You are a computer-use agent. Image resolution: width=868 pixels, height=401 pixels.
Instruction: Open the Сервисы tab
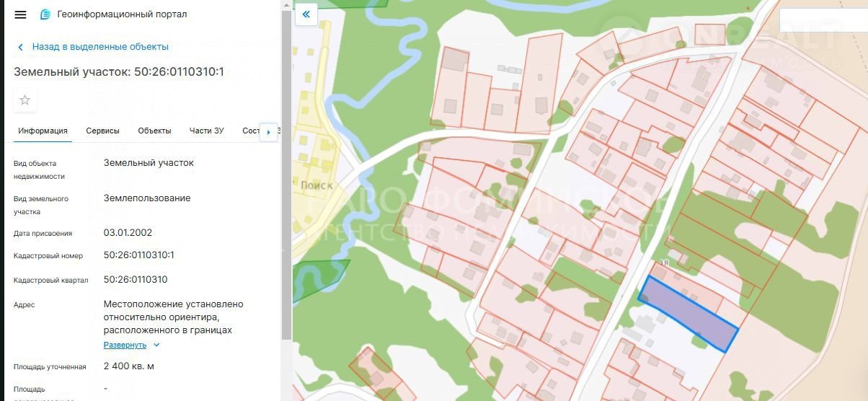tap(102, 131)
